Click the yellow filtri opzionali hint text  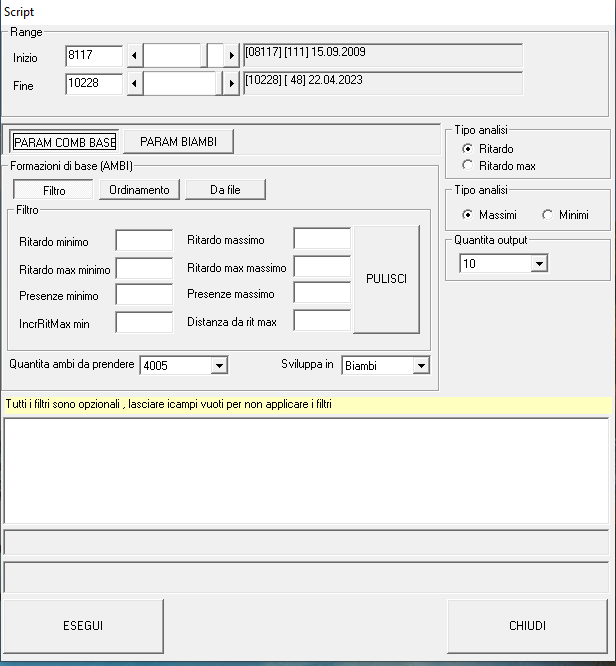pos(168,404)
